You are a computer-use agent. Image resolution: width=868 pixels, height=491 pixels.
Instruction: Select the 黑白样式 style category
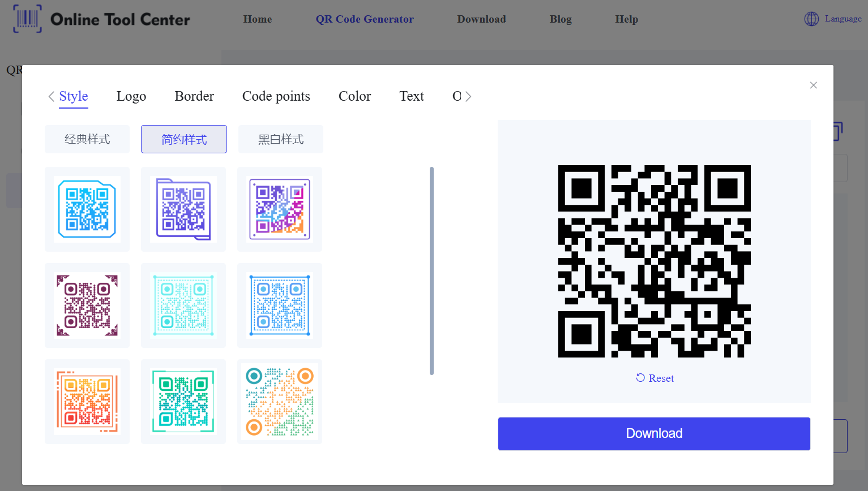[281, 139]
